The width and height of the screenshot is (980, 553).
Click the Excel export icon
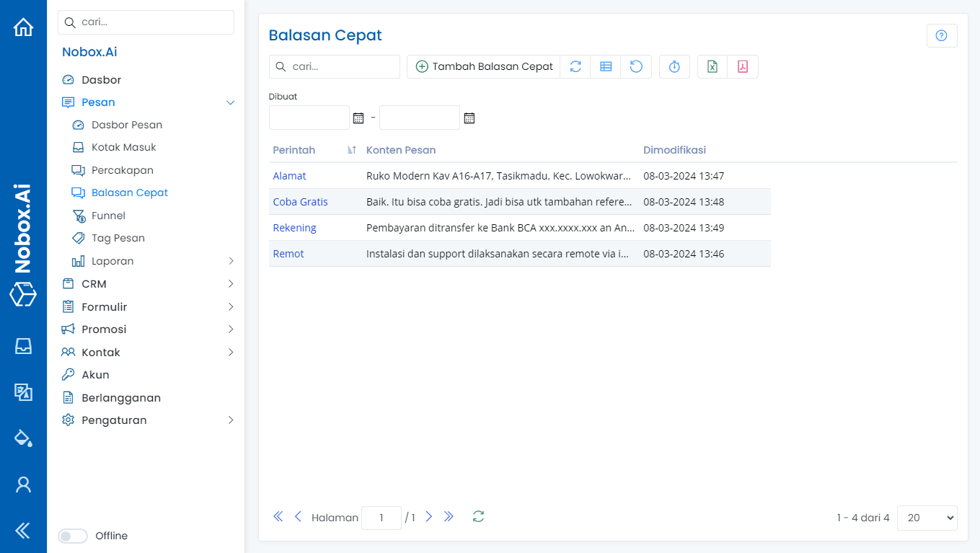tap(712, 66)
